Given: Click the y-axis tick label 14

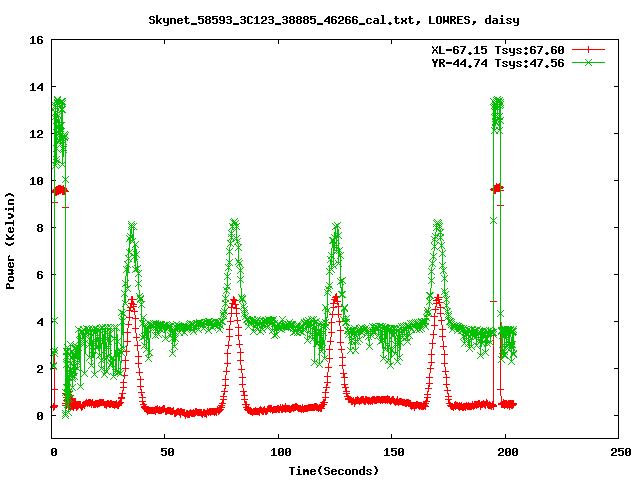Looking at the screenshot, I should click(36, 87).
